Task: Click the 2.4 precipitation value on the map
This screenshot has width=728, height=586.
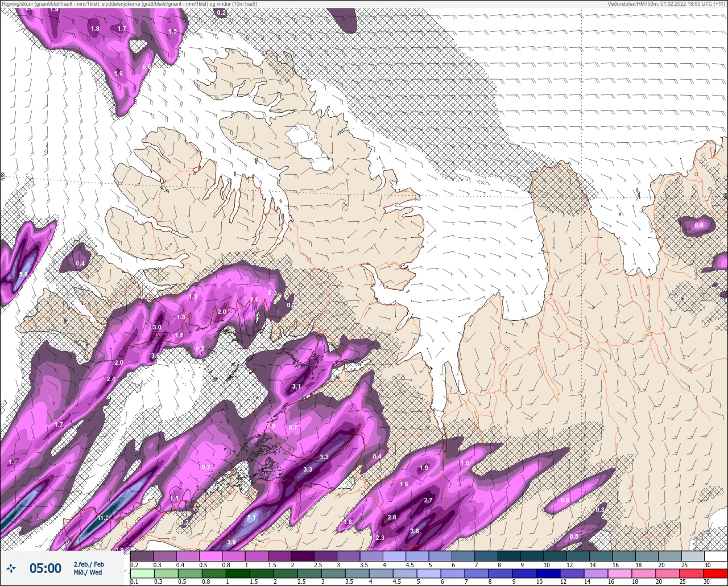Action: (111, 379)
